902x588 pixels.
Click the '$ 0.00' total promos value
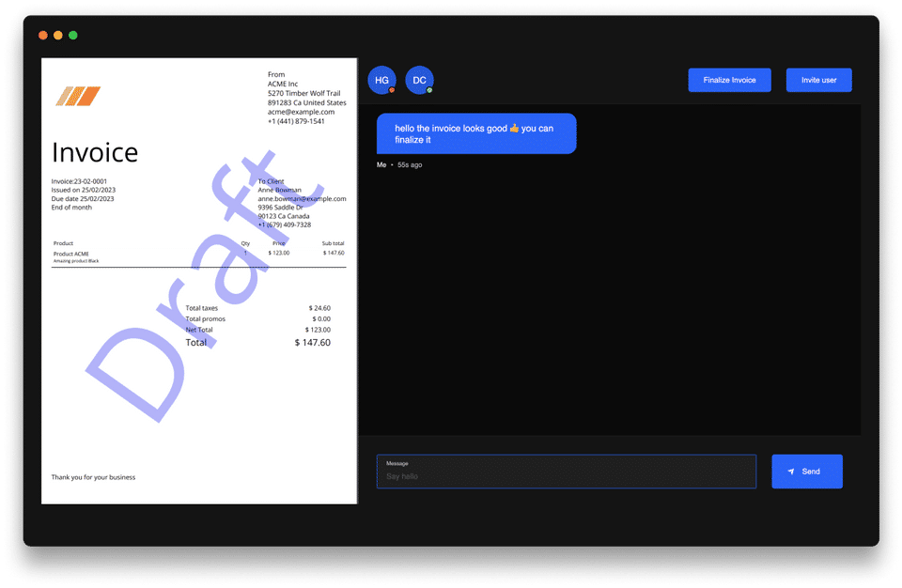pos(321,318)
